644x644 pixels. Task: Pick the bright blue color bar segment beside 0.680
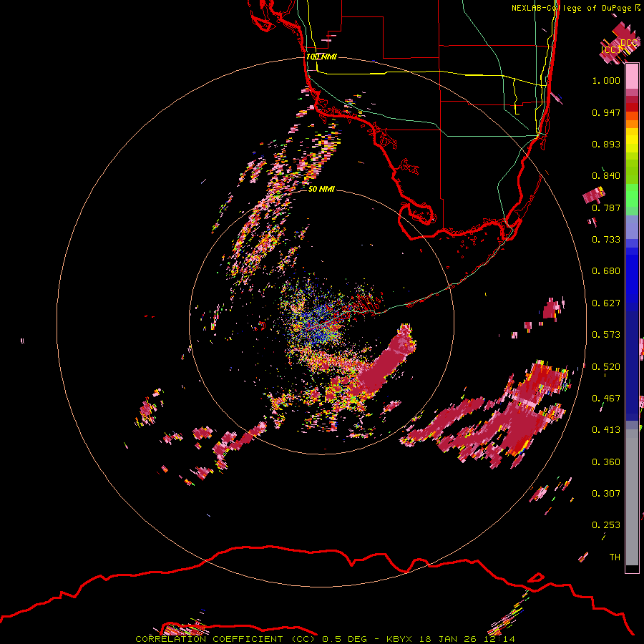point(632,275)
